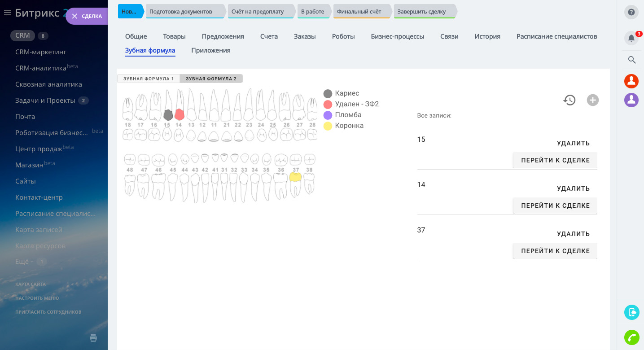Select yellow-marked tooth 37 on chart
This screenshot has height=350, width=644.
pos(295,177)
